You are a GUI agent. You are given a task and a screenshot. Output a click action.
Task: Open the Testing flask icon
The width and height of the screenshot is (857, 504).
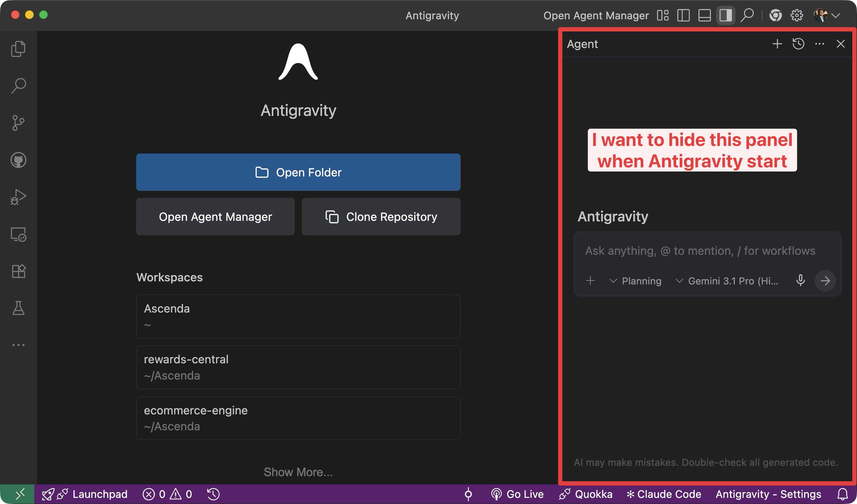pyautogui.click(x=18, y=308)
